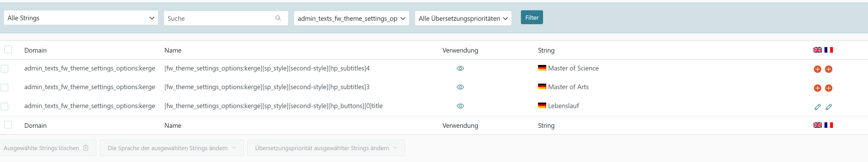868x162 pixels.
Task: Add French translation for Master of Science
Action: 829,69
